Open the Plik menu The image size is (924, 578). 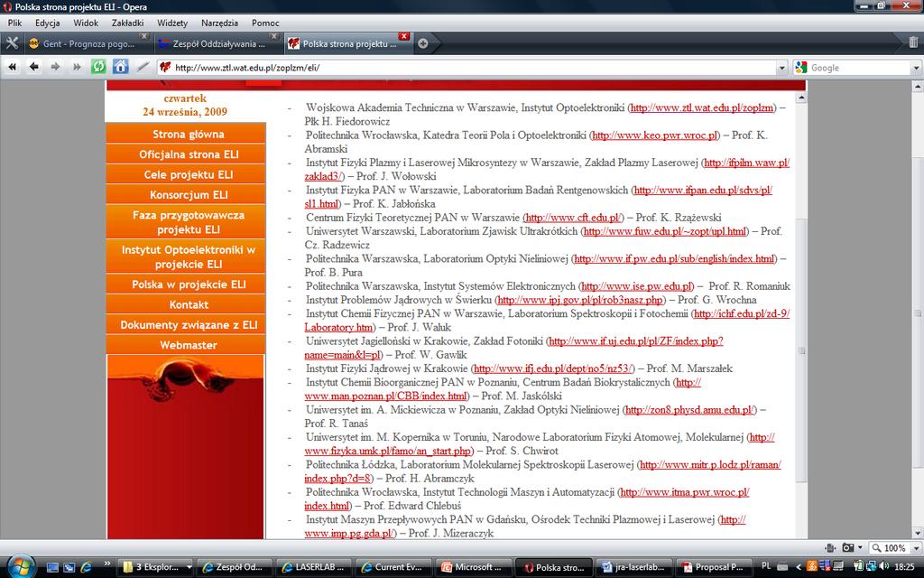(x=14, y=23)
